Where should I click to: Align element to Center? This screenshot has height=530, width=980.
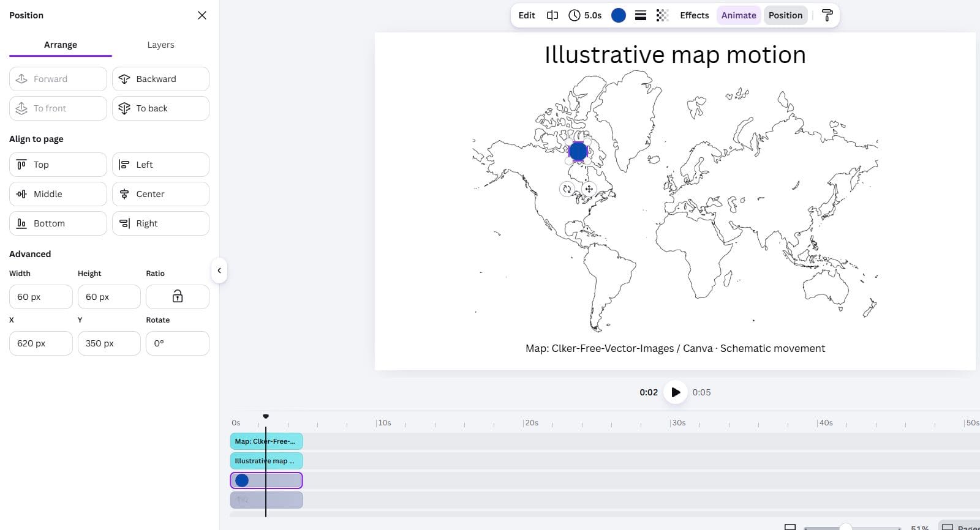160,194
